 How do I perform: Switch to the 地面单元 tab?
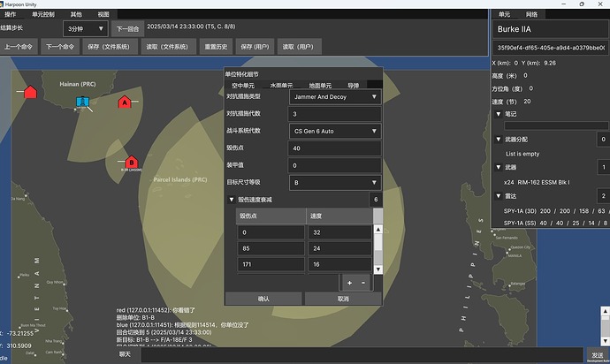321,85
